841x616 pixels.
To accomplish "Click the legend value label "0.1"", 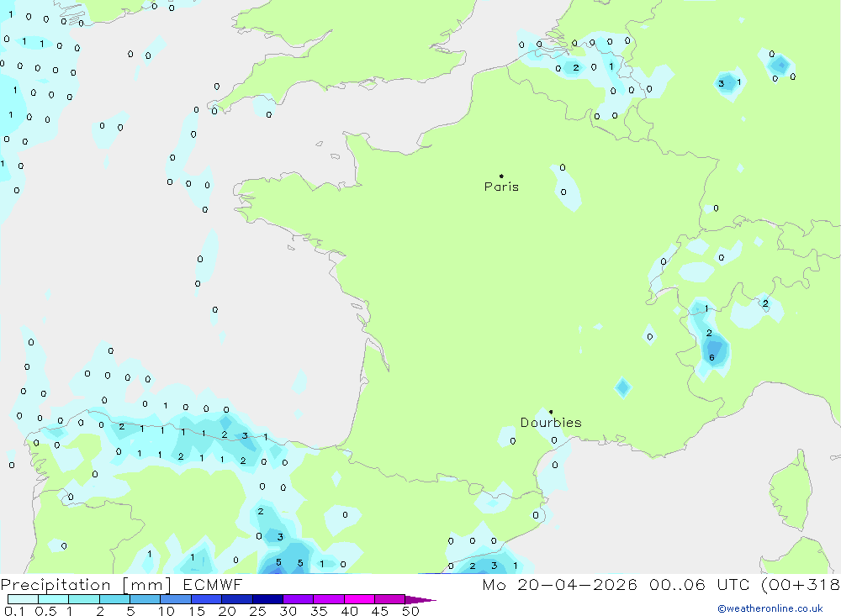I will [14, 611].
